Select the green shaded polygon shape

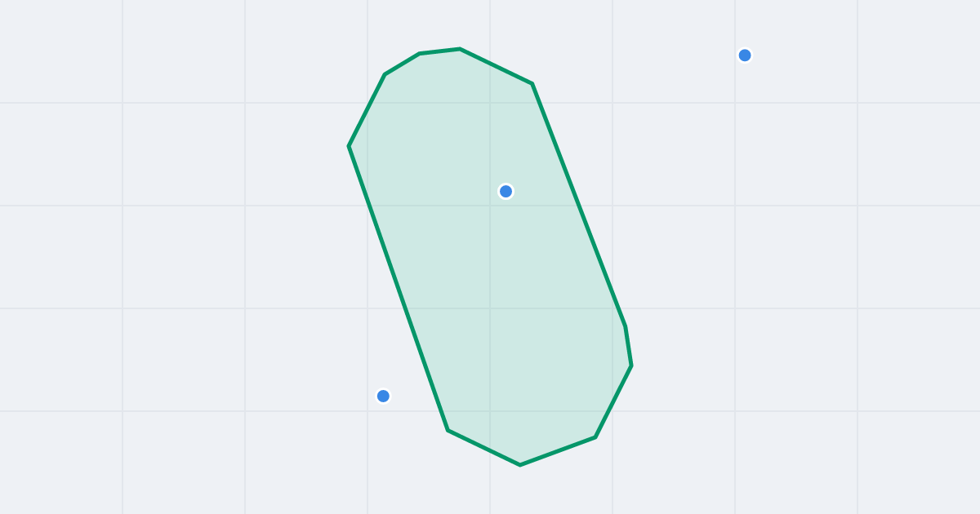(490, 257)
